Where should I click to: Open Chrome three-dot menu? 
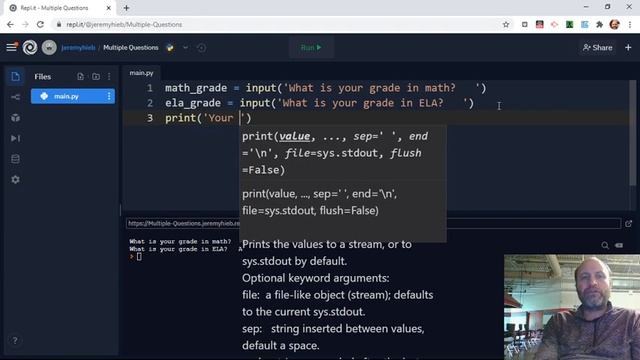pyautogui.click(x=630, y=24)
